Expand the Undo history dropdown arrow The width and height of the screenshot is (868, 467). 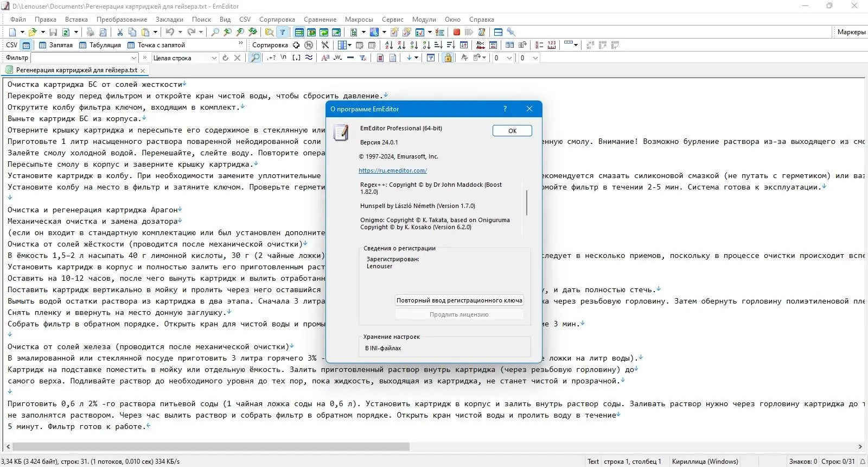pos(180,32)
